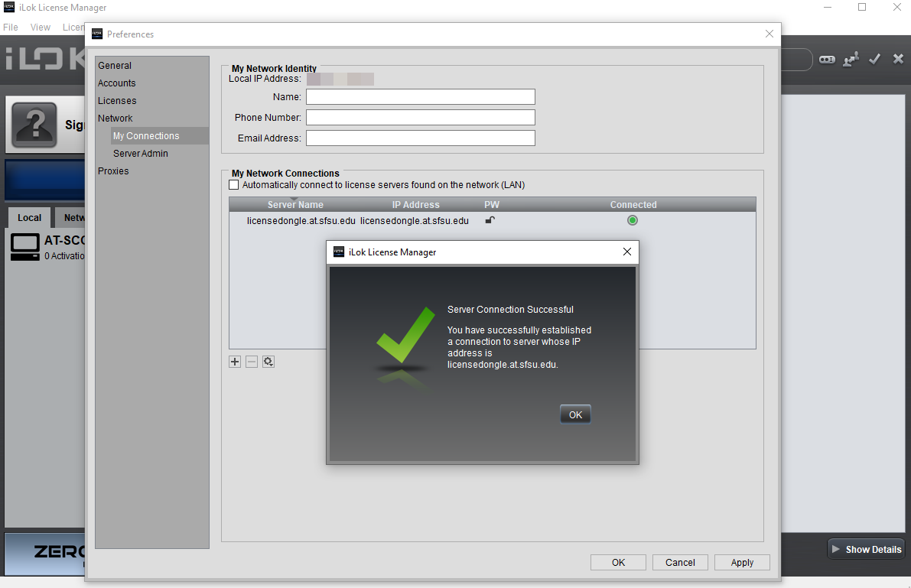Click the X toolbar icon in main window
Screen dimensions: 911x588
click(898, 59)
